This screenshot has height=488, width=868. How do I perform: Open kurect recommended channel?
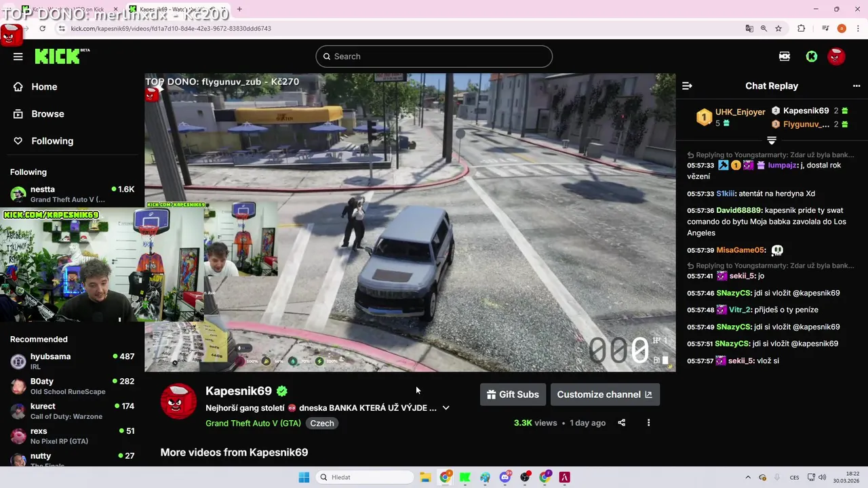[x=72, y=411]
